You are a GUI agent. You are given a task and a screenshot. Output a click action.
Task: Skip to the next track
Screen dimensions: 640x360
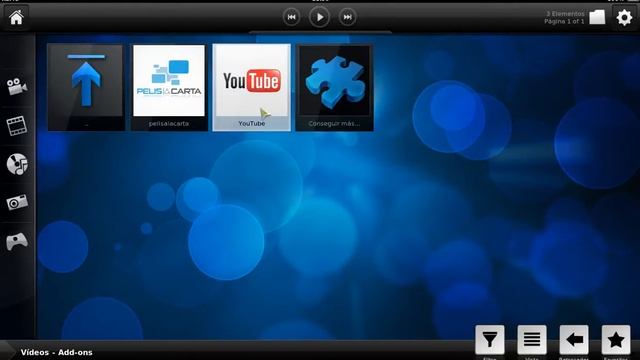click(x=347, y=17)
